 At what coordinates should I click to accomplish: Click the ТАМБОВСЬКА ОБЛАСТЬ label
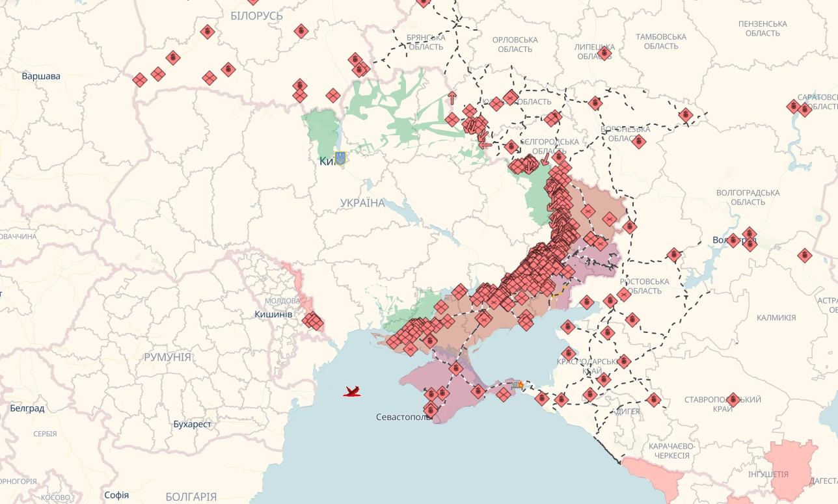click(x=661, y=42)
